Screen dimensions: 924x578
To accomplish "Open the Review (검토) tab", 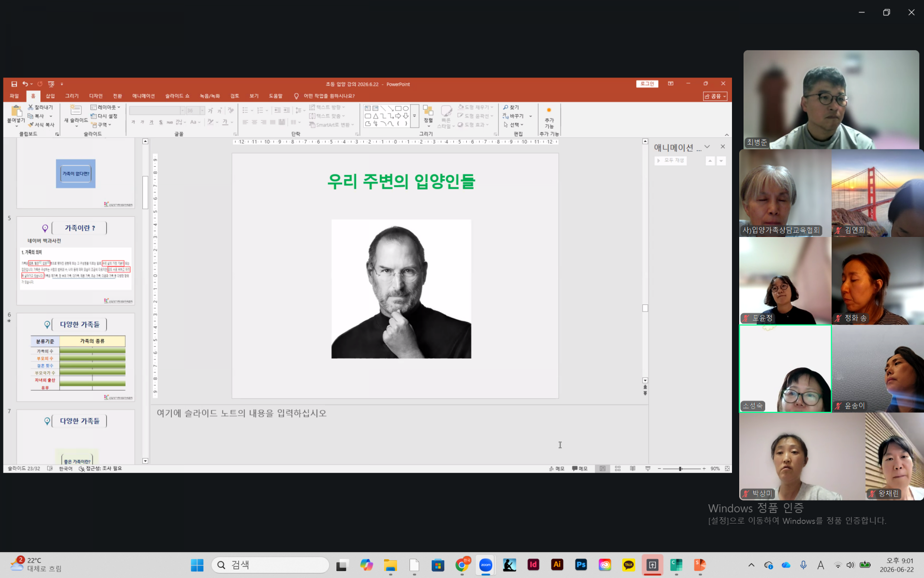I will pos(235,96).
